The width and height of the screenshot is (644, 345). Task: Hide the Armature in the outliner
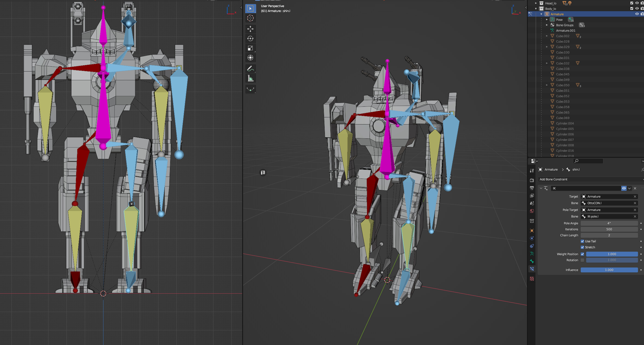(x=637, y=14)
